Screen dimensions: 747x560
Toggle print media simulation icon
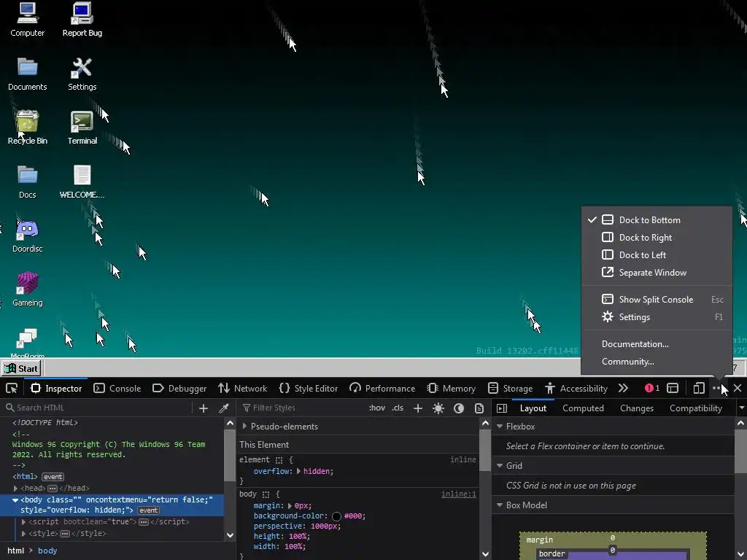(479, 408)
